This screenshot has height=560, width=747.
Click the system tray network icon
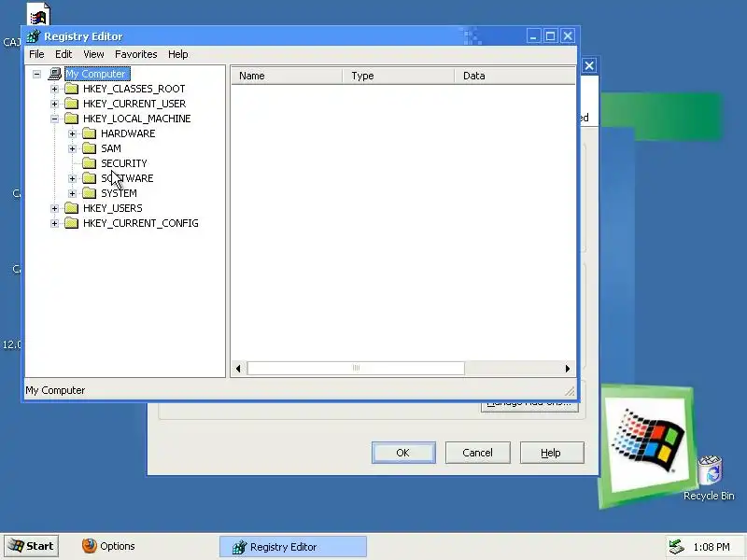tap(676, 547)
